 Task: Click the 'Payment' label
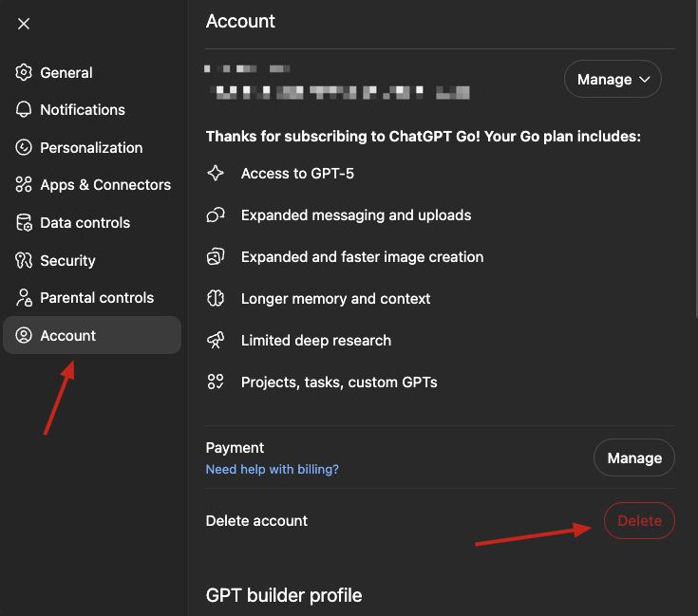tap(235, 447)
